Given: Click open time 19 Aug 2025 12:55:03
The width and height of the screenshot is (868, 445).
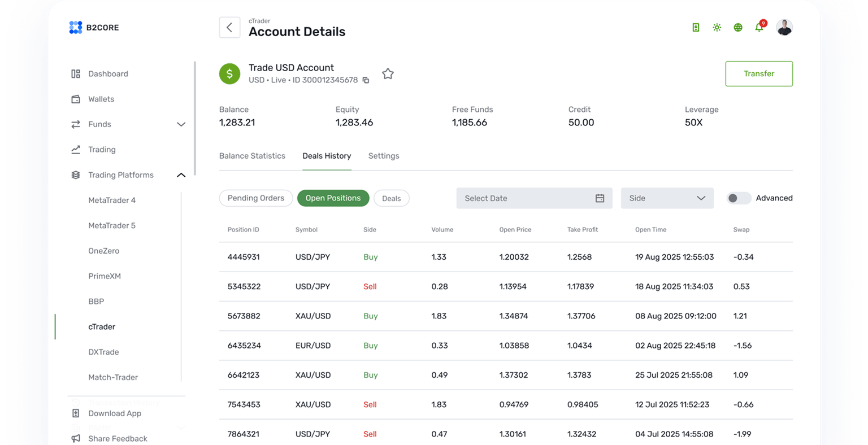Looking at the screenshot, I should 674,257.
